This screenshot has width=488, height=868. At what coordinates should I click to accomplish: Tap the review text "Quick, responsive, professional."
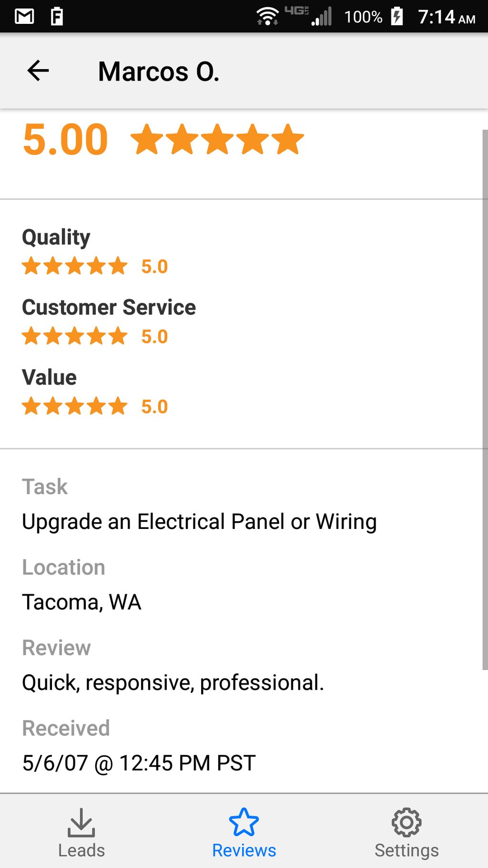click(173, 682)
